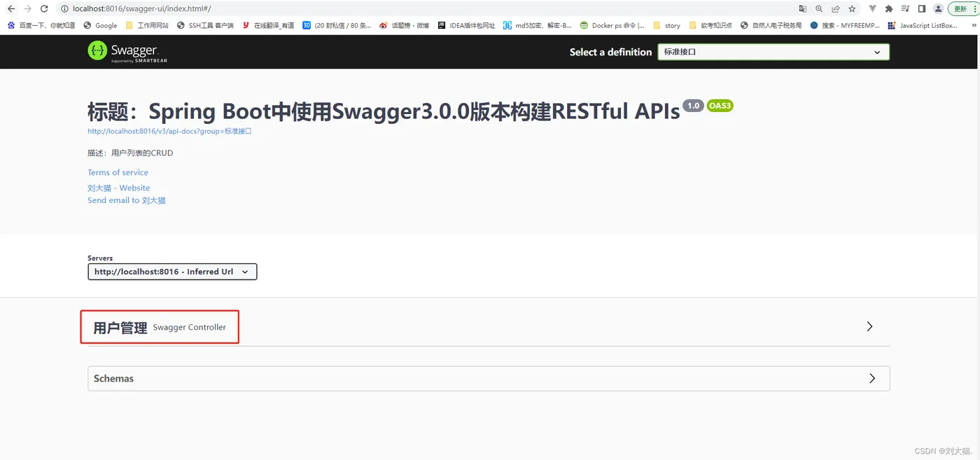
Task: Open the Servers localhost:8016 dropdown
Action: click(x=172, y=272)
